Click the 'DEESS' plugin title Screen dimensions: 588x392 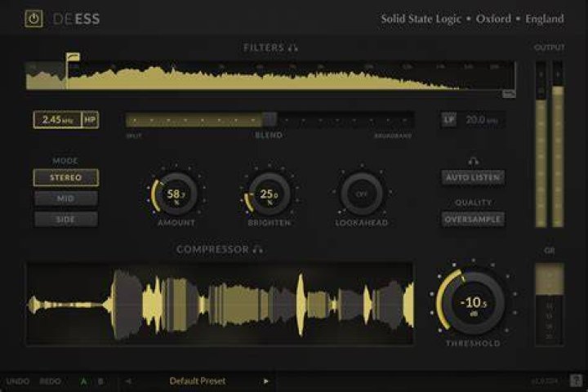click(77, 19)
